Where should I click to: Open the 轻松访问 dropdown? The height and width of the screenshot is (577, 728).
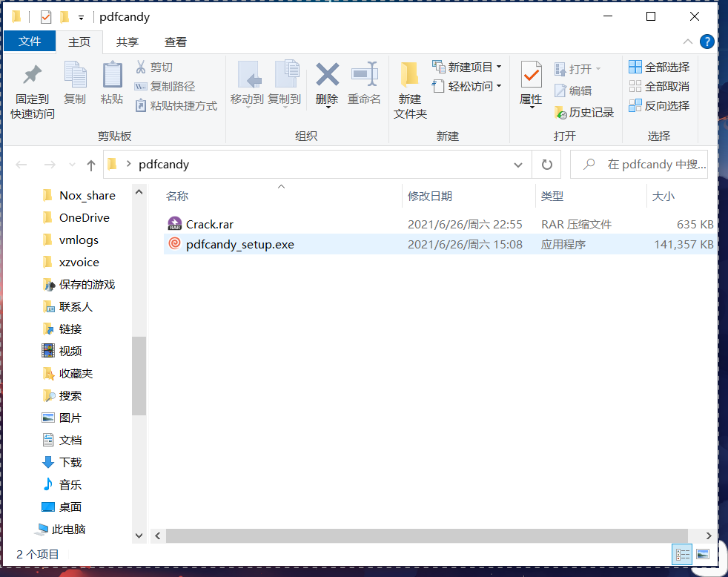[467, 87]
